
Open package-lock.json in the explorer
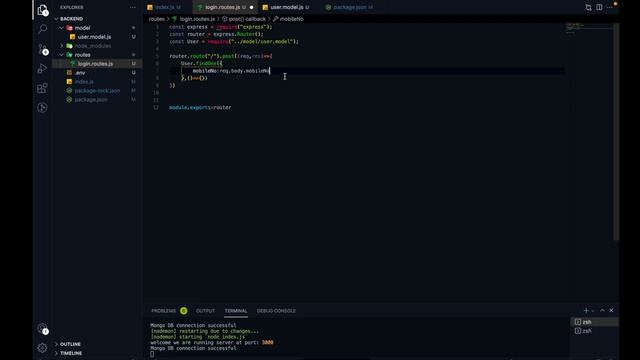pos(97,91)
